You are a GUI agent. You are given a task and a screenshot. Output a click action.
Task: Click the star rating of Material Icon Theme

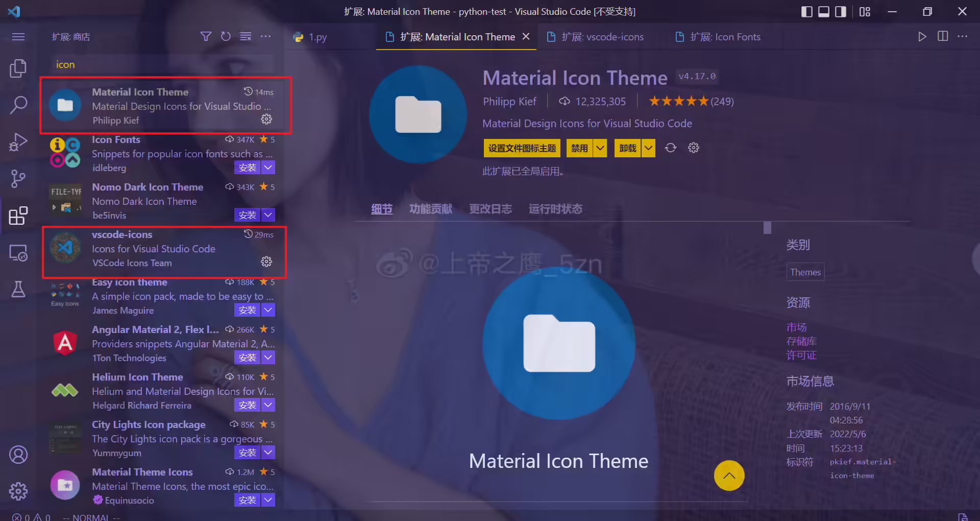[691, 101]
